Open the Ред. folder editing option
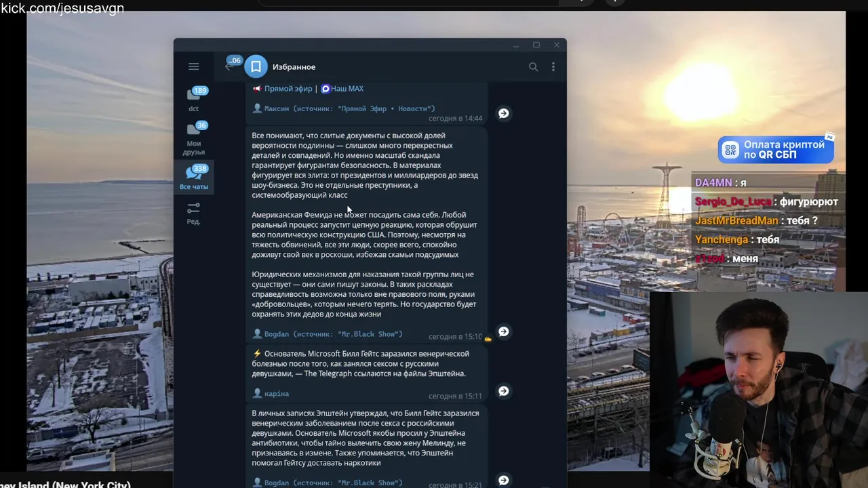The width and height of the screenshot is (868, 488). coord(193,213)
